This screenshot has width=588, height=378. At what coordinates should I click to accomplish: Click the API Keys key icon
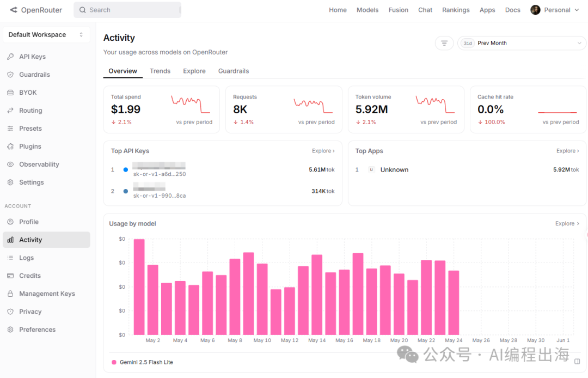click(x=10, y=57)
